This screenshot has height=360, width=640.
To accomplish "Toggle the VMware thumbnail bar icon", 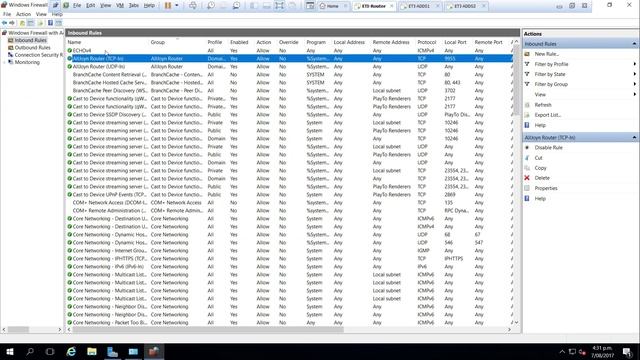I will click(267, 6).
